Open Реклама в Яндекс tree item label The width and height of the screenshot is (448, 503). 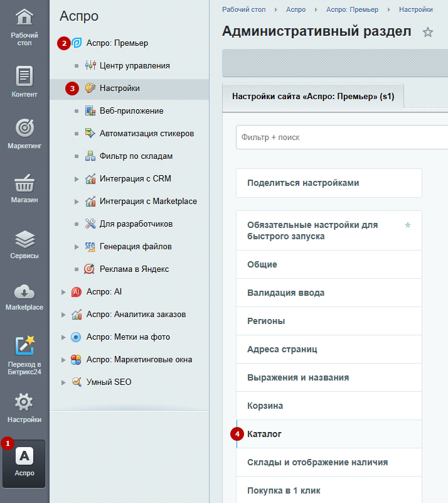(134, 269)
